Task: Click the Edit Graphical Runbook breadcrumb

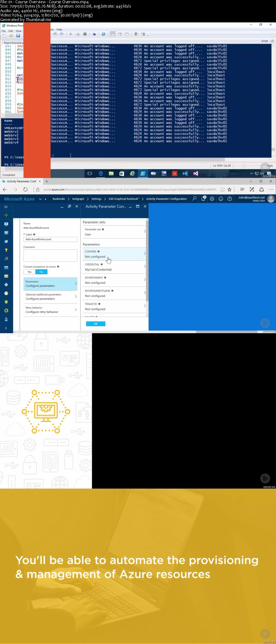Action: [124, 199]
